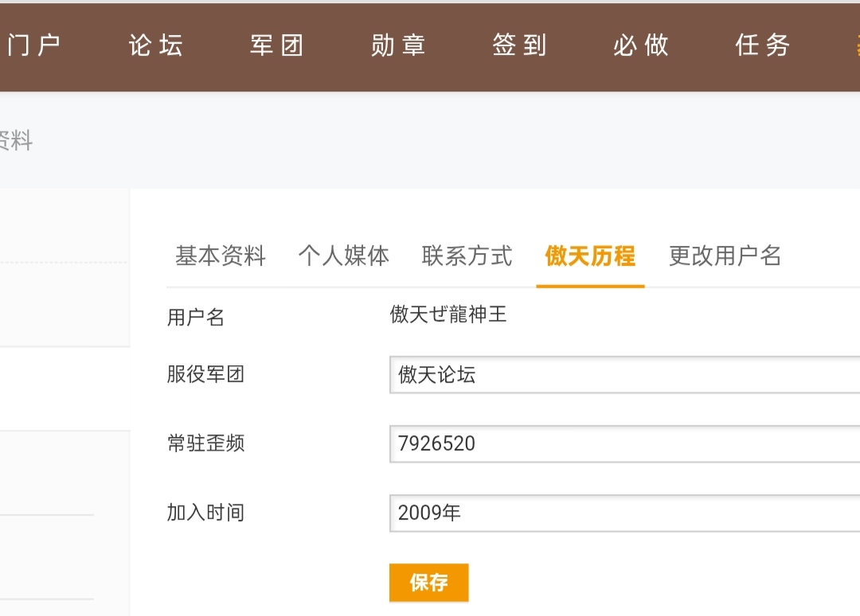Go to the 论坛 section
The image size is (860, 616).
click(156, 45)
